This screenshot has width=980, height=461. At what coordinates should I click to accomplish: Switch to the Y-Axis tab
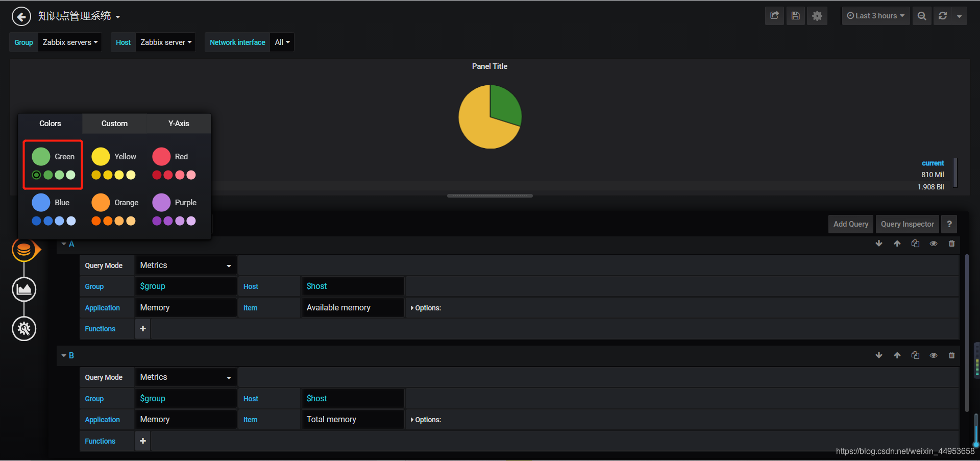tap(179, 124)
